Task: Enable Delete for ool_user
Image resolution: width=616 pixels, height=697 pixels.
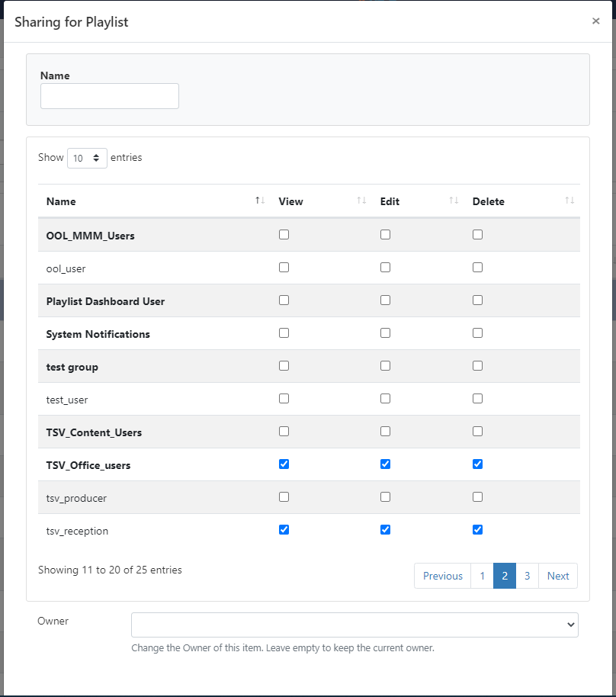Action: pyautogui.click(x=478, y=268)
